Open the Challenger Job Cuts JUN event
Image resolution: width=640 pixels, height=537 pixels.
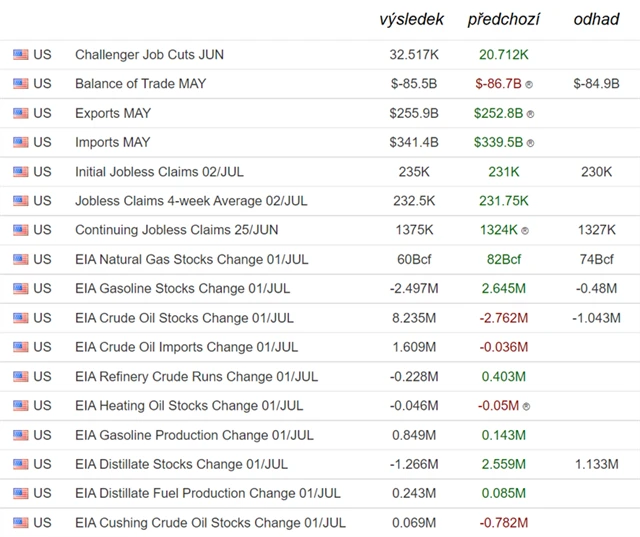click(x=148, y=55)
